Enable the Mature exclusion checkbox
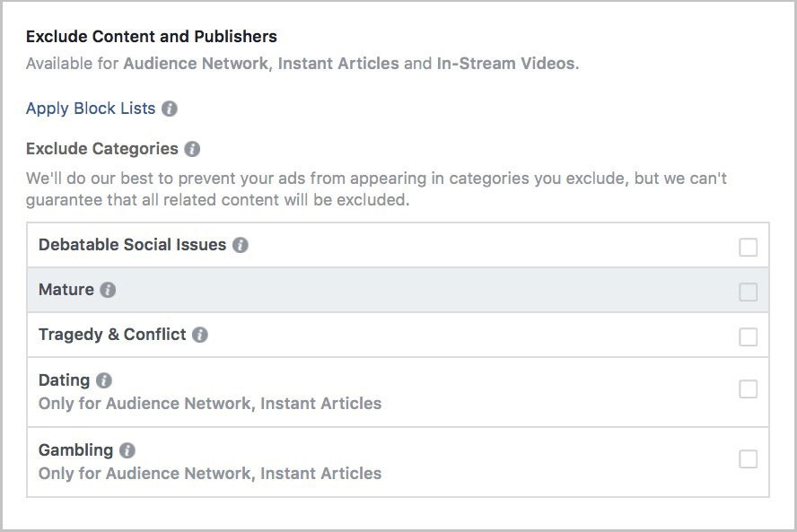Image resolution: width=797 pixels, height=532 pixels. click(748, 292)
